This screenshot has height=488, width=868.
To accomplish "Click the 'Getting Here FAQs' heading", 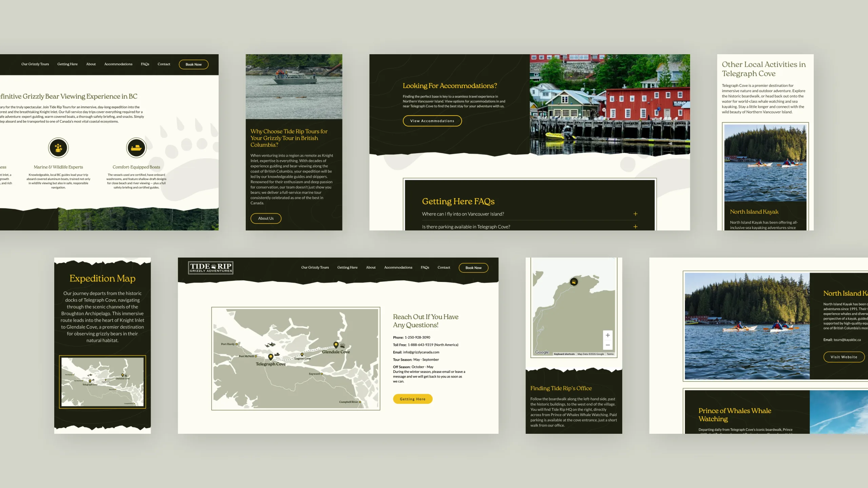I will pyautogui.click(x=458, y=201).
